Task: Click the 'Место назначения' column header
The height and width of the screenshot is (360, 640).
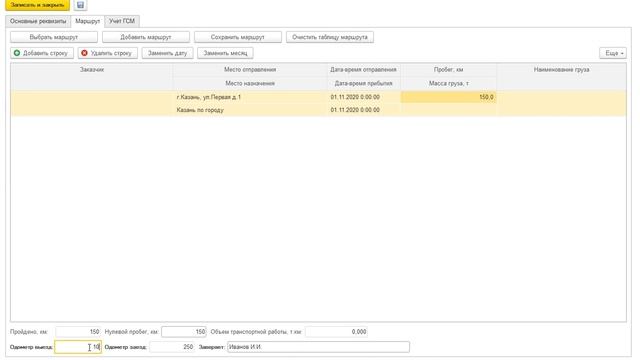Action: [x=250, y=83]
